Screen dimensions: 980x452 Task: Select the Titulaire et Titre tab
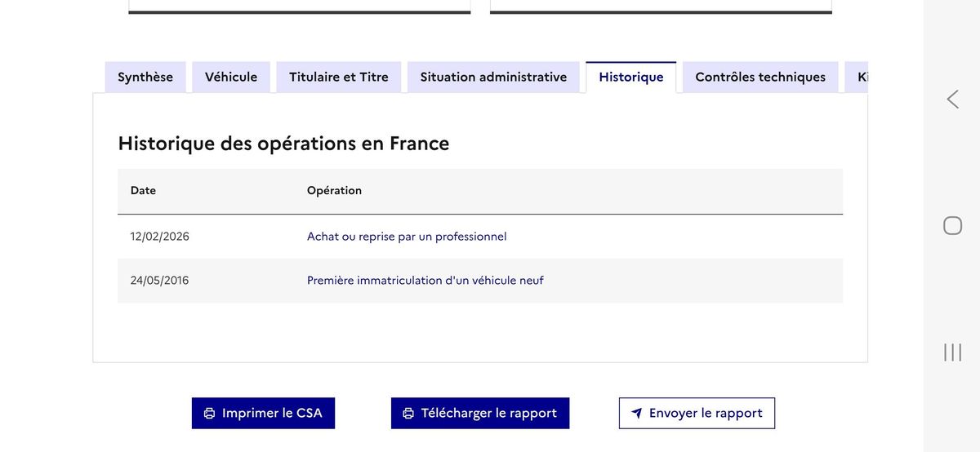[x=339, y=78]
